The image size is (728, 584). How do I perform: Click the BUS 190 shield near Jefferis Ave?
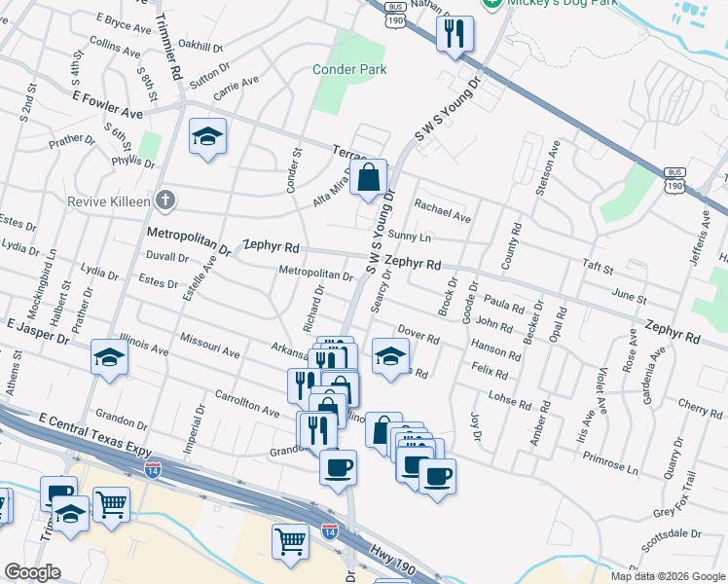coord(674,181)
